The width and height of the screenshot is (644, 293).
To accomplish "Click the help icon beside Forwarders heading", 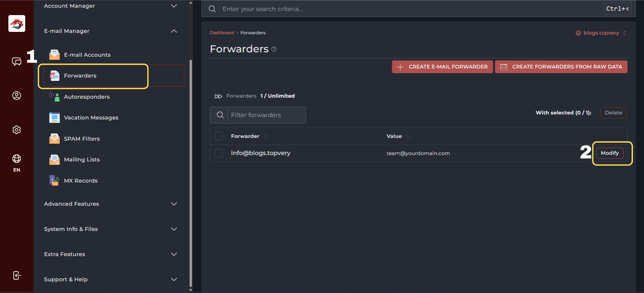I will coord(274,49).
